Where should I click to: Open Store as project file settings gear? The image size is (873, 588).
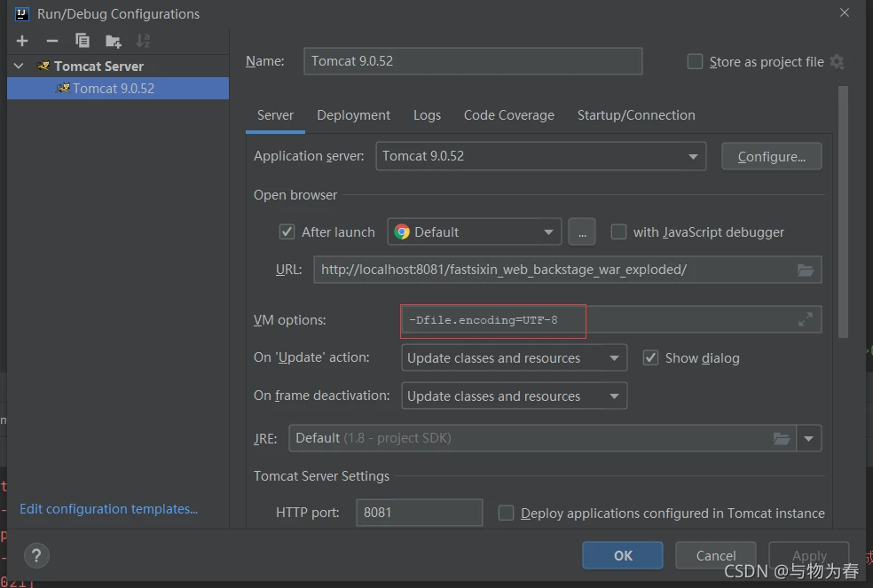837,62
